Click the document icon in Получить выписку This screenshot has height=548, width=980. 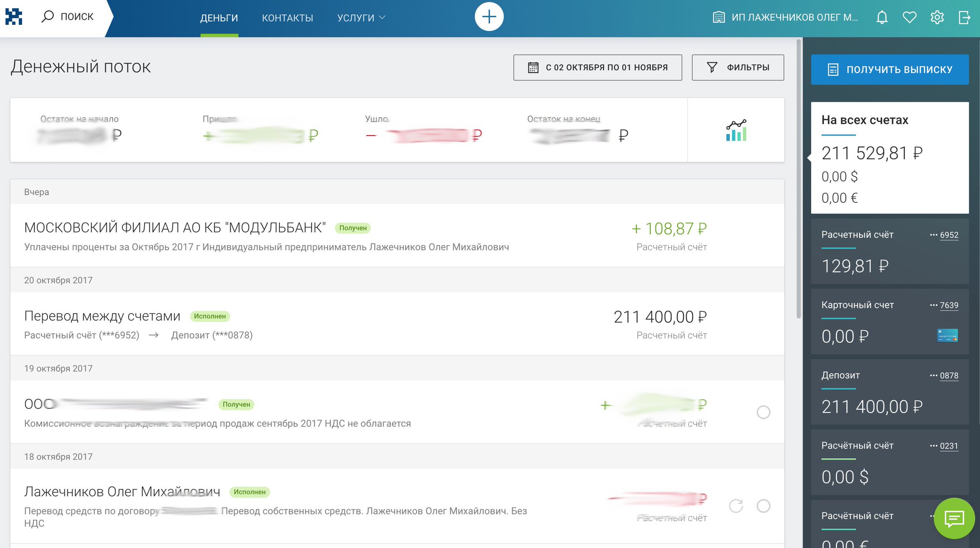coord(833,70)
